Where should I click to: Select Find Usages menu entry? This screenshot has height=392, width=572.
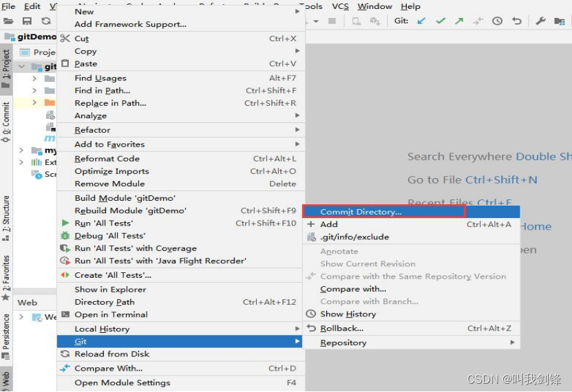181,78
